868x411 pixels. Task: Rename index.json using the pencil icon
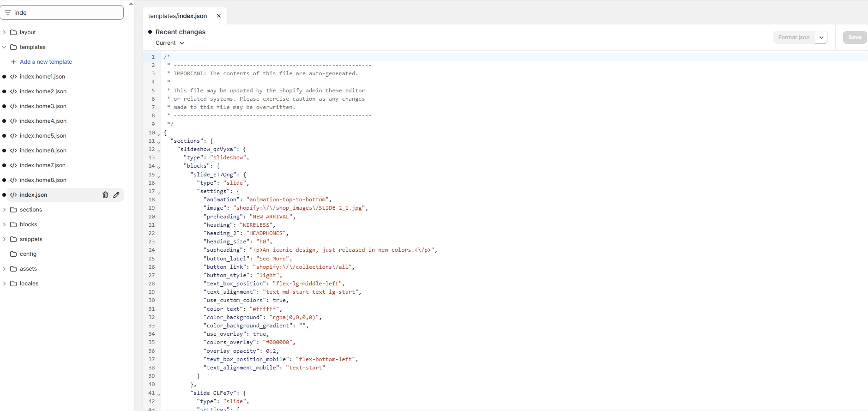pos(116,195)
